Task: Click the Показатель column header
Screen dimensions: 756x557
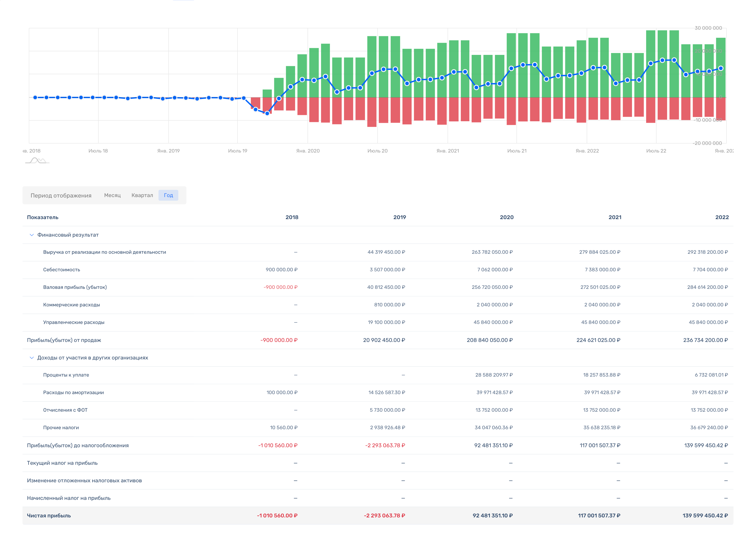Action: [43, 218]
